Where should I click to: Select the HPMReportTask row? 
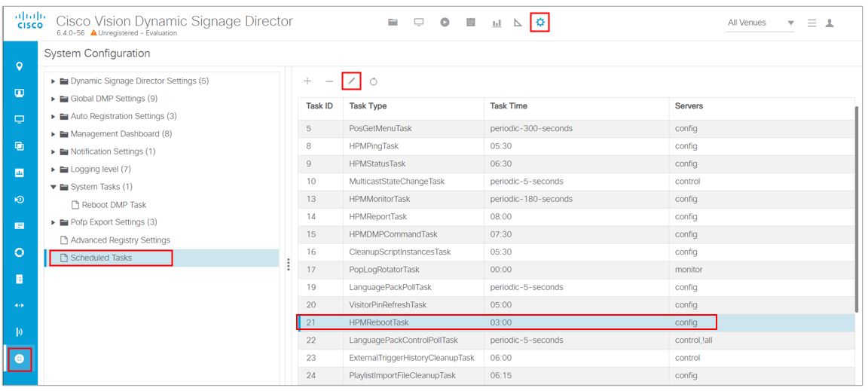click(x=576, y=216)
